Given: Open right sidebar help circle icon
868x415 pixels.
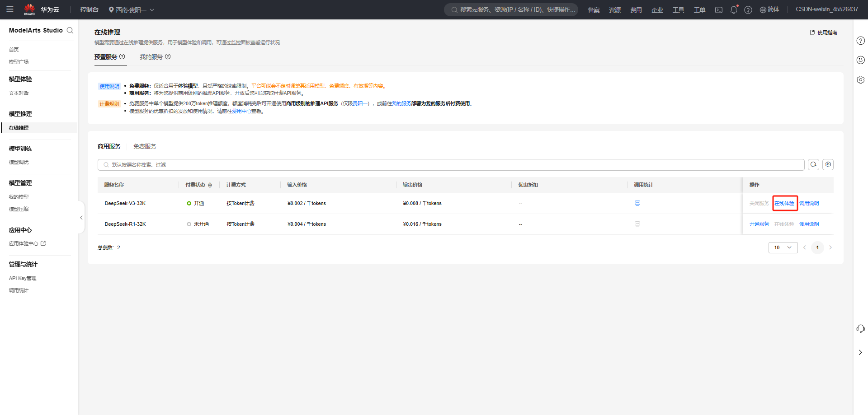Looking at the screenshot, I should point(861,41).
